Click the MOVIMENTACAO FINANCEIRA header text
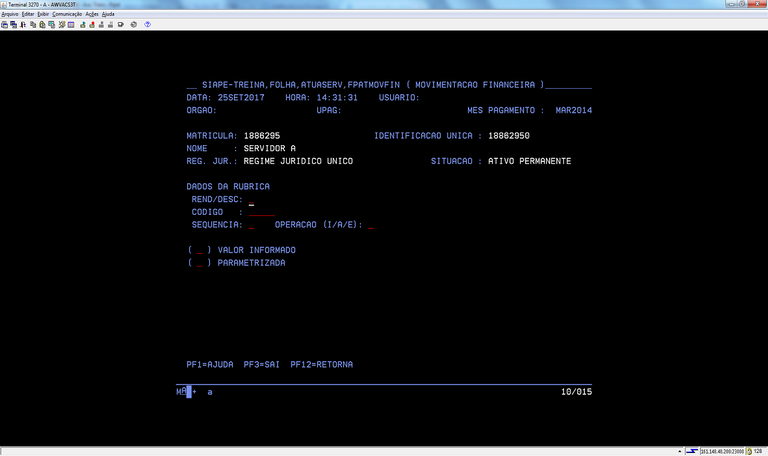The height and width of the screenshot is (456, 768). pos(475,85)
